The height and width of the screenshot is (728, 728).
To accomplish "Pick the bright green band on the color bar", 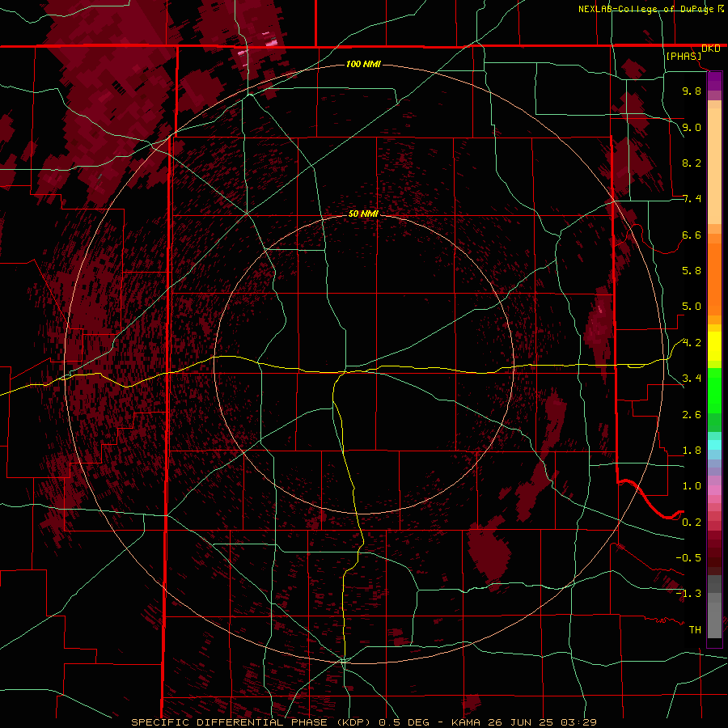I will (714, 390).
